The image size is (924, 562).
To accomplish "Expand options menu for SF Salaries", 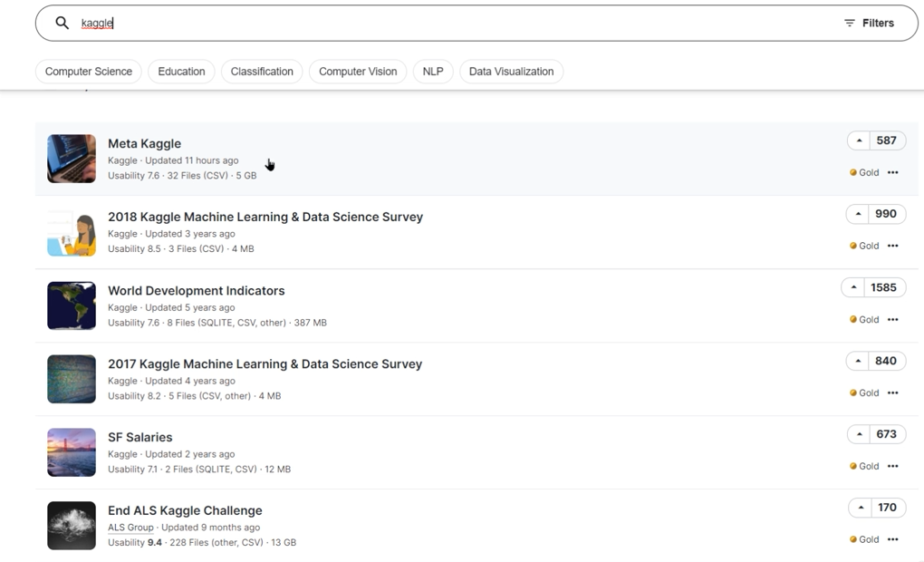I will coord(892,466).
